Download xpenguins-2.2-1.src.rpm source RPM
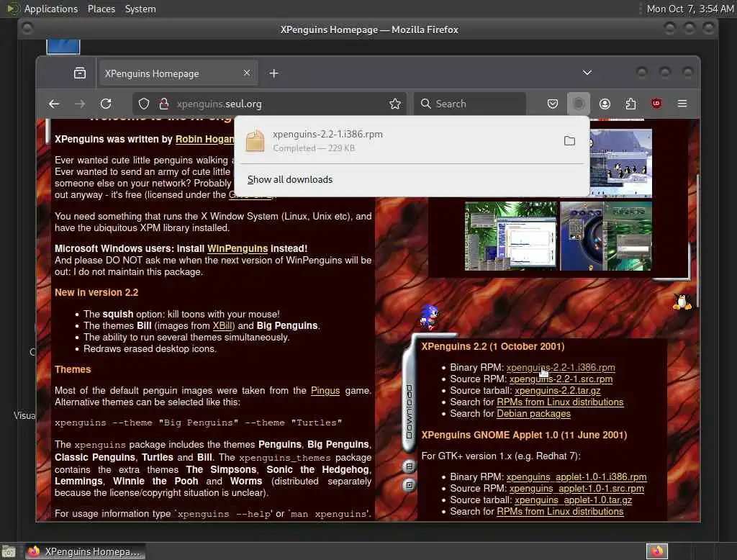The width and height of the screenshot is (737, 560). click(x=561, y=379)
